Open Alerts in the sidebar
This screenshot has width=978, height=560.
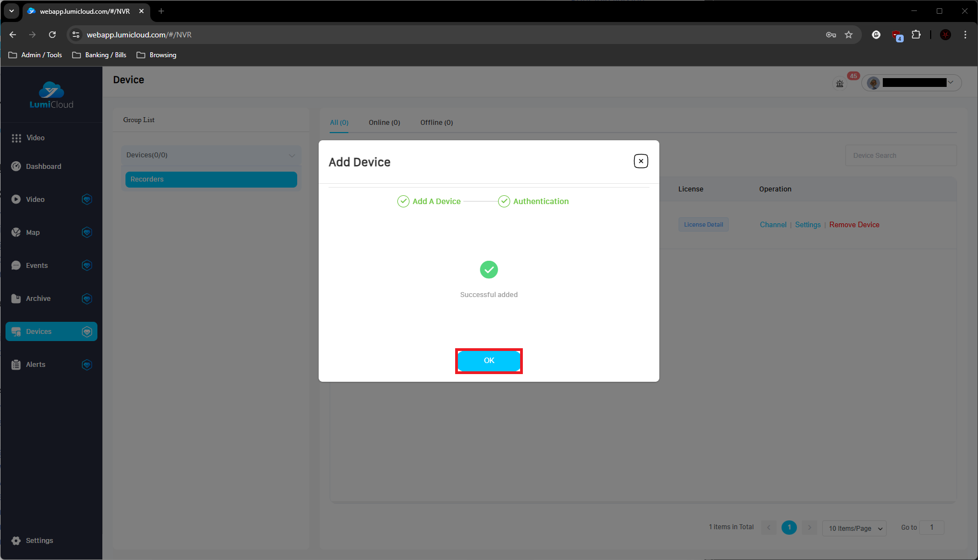coord(36,365)
